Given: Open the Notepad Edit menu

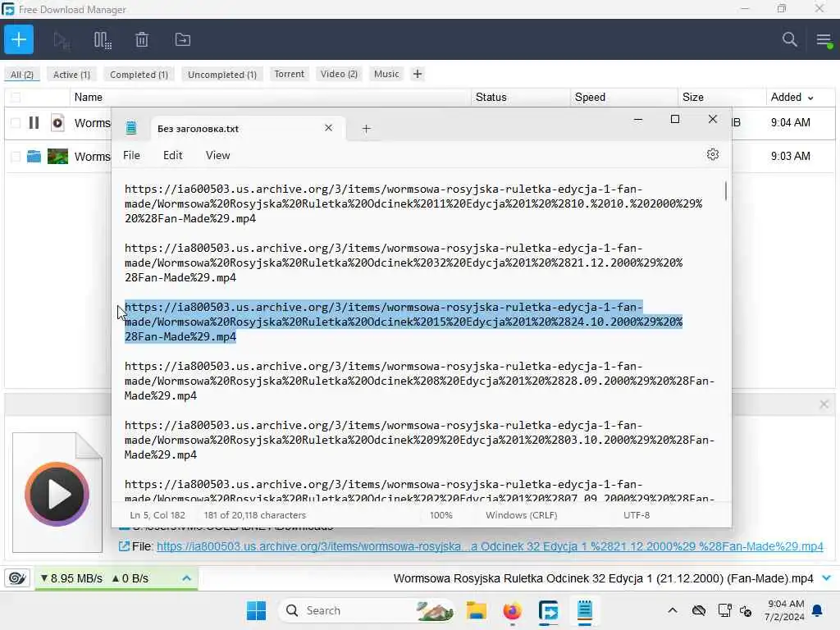Looking at the screenshot, I should pos(172,155).
